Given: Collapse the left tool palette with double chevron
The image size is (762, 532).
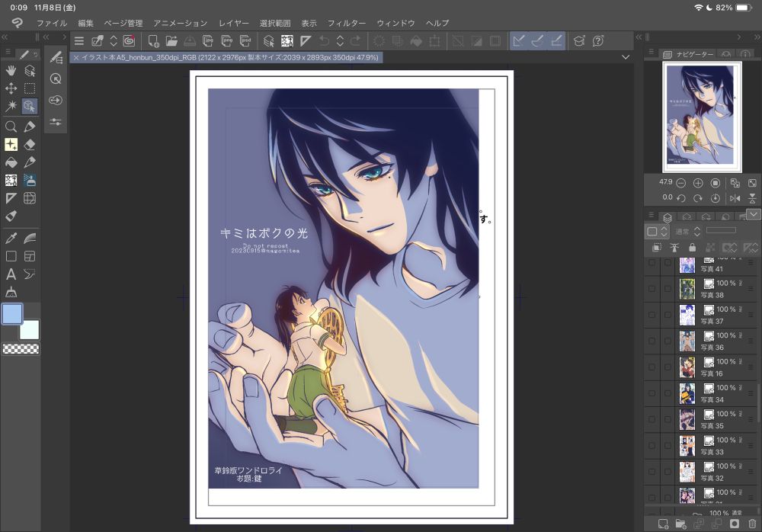Looking at the screenshot, I should pyautogui.click(x=5, y=37).
